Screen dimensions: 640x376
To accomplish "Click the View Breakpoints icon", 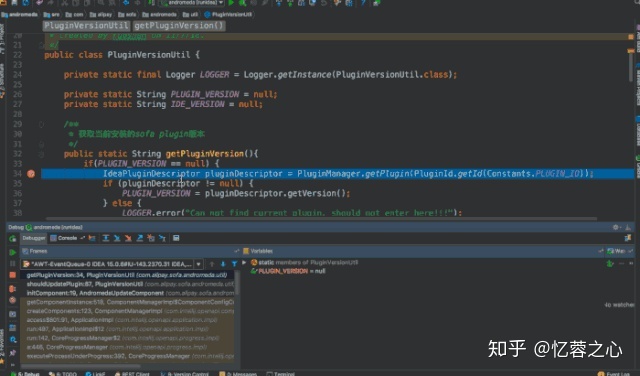I will point(13,289).
